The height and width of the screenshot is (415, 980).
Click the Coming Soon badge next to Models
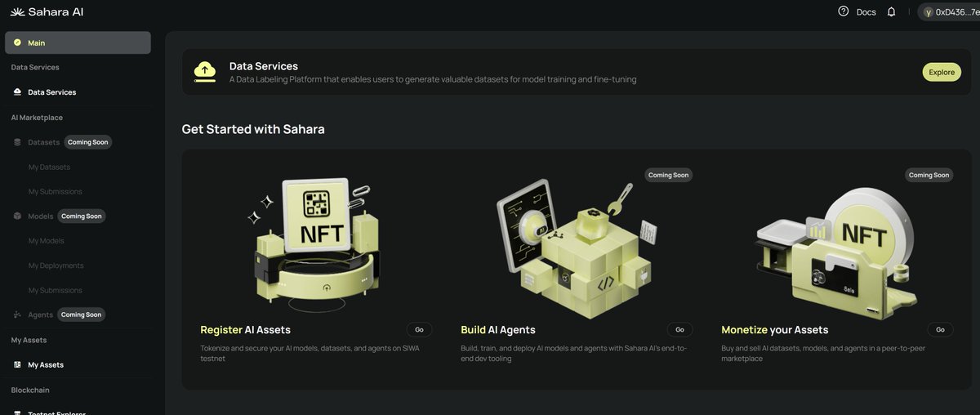[82, 216]
